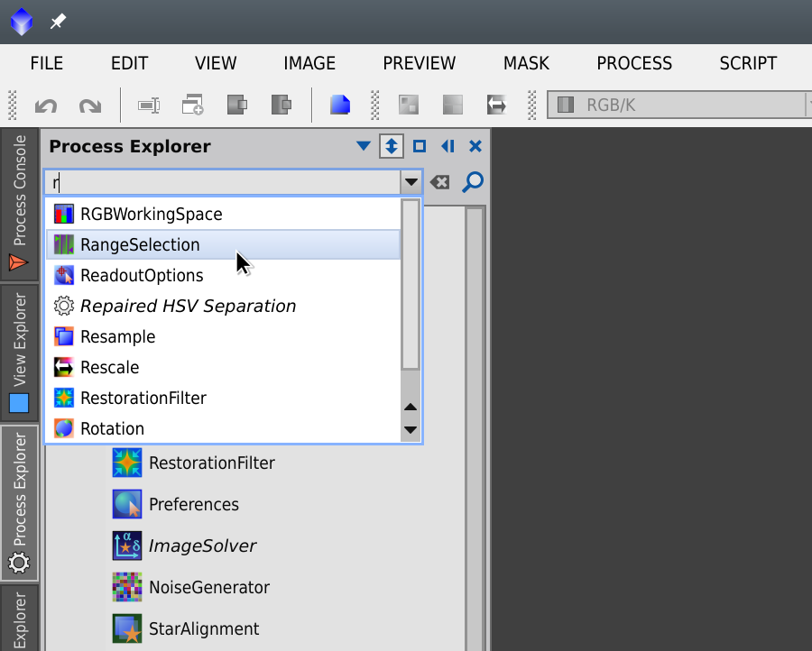812x651 pixels.
Task: Close the Process Explorer panel
Action: 475,146
